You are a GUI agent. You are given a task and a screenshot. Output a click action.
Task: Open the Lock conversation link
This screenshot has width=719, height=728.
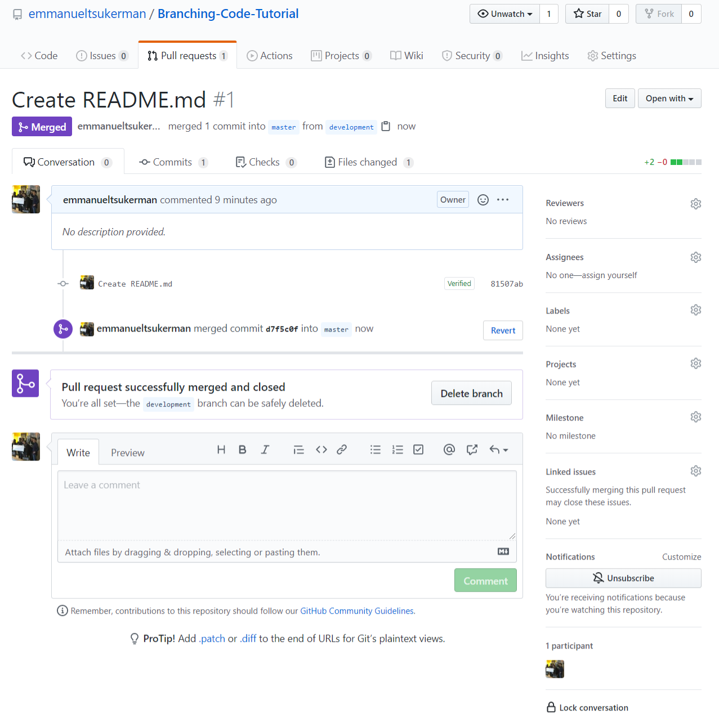point(587,708)
